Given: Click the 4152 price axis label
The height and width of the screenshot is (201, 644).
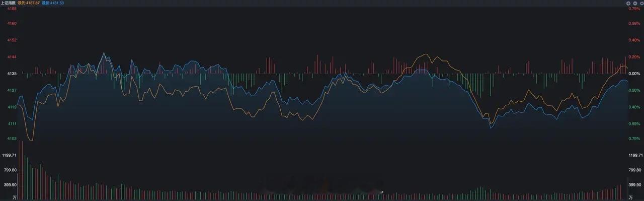Looking at the screenshot, I should [x=12, y=40].
